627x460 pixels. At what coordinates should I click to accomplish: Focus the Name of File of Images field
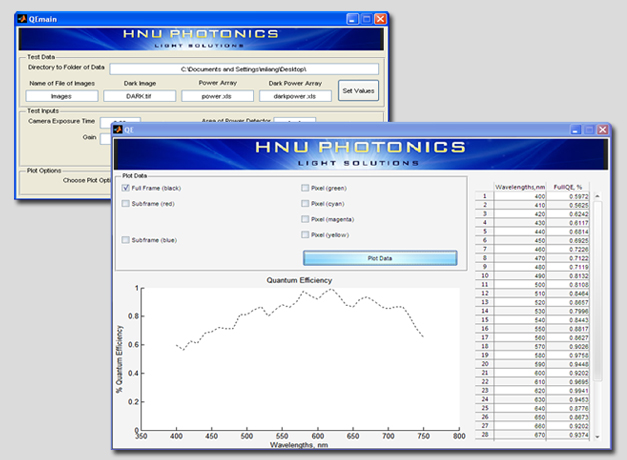coord(62,96)
